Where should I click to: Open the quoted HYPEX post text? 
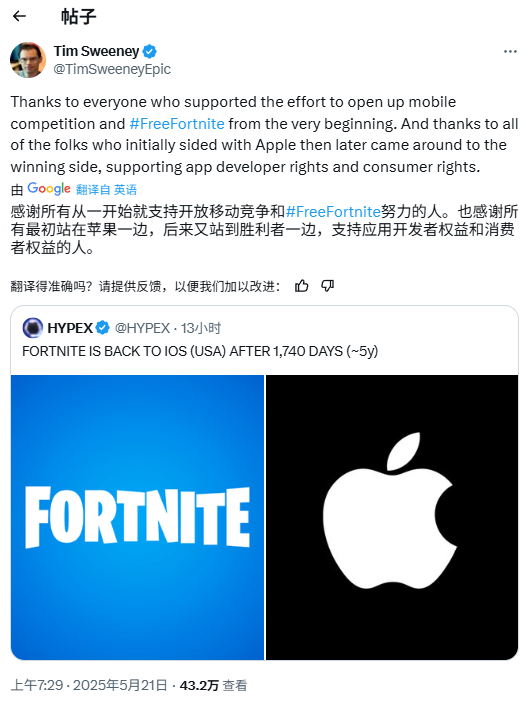point(200,351)
